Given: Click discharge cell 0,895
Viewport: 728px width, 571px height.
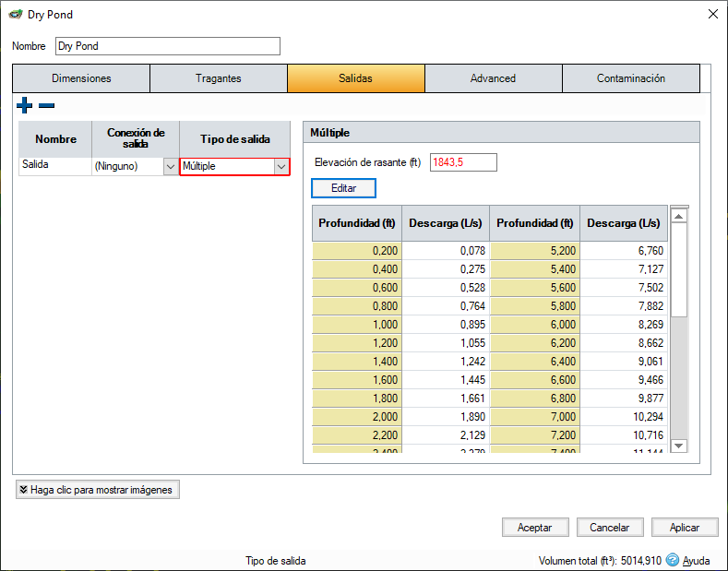Looking at the screenshot, I should 446,325.
